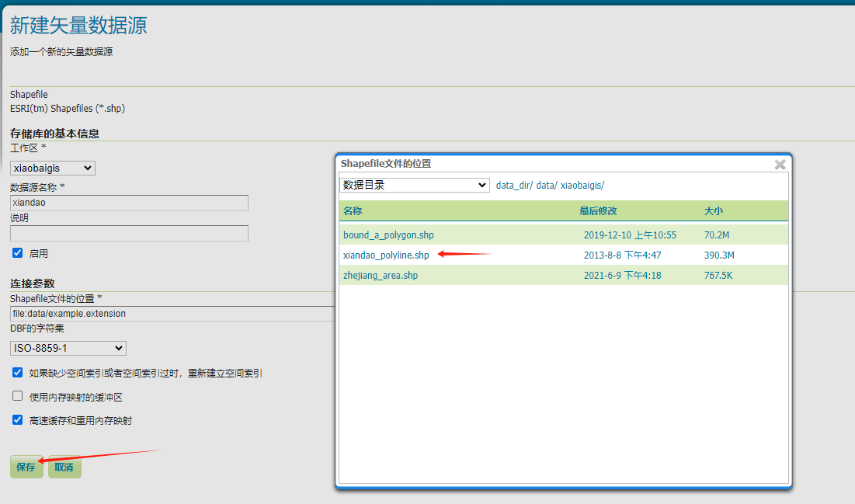Open the 工作区 workspace dropdown
This screenshot has height=504, width=855.
53,168
